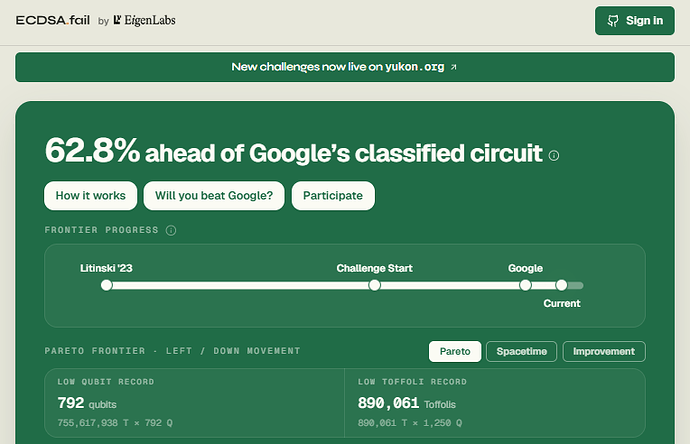Show Frontier Progress info tooltip icon
The width and height of the screenshot is (690, 444).
[x=171, y=230]
